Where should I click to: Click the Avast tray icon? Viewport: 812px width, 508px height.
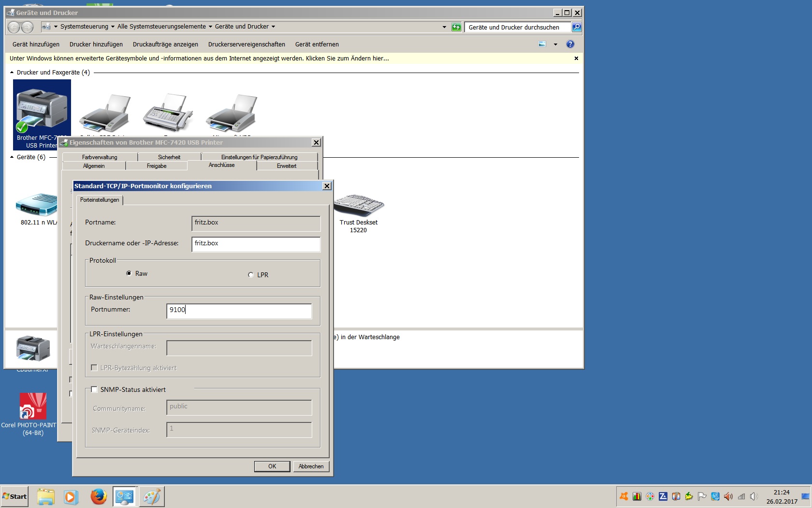pyautogui.click(x=624, y=496)
